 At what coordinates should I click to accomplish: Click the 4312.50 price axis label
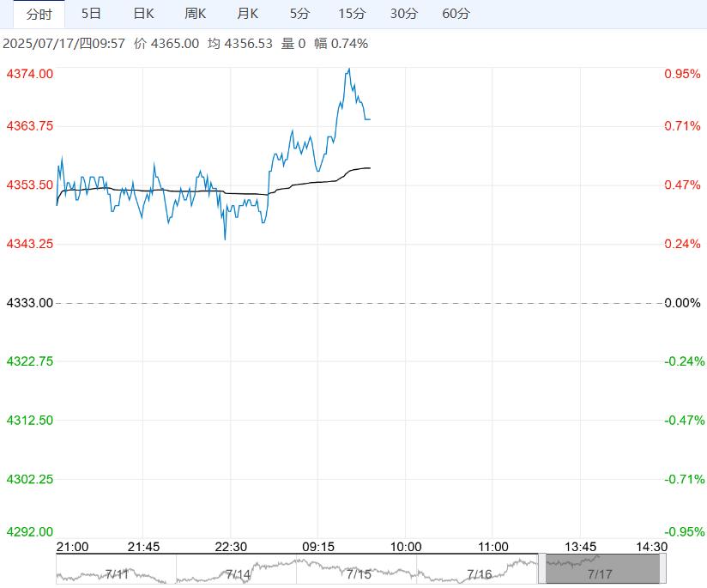click(x=30, y=421)
